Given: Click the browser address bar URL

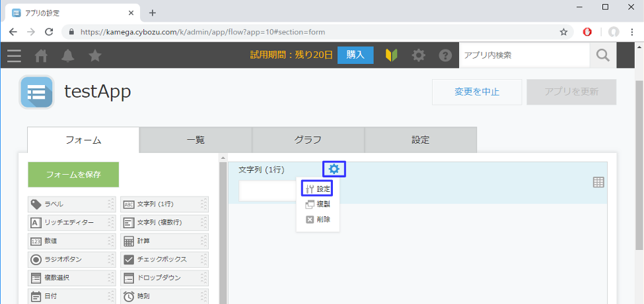Looking at the screenshot, I should click(203, 32).
